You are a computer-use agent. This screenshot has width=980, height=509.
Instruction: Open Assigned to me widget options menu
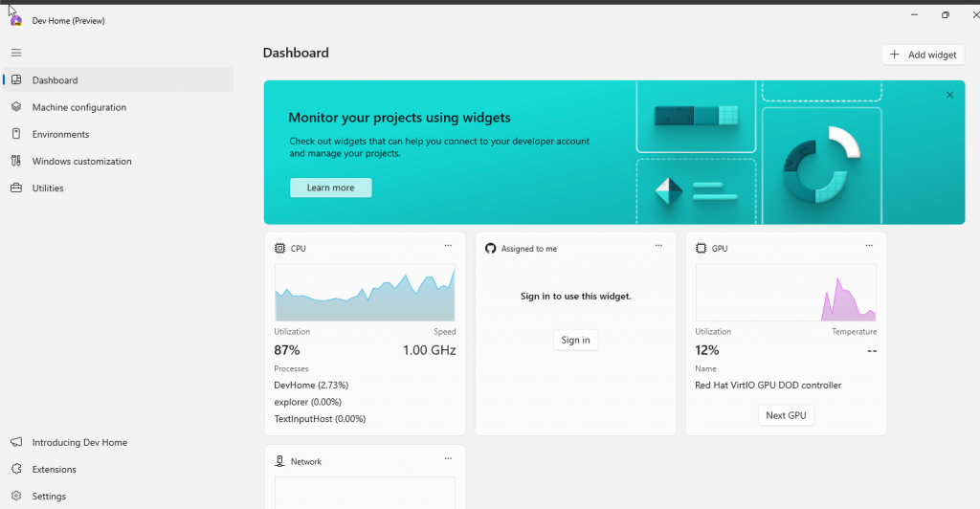[x=658, y=246]
